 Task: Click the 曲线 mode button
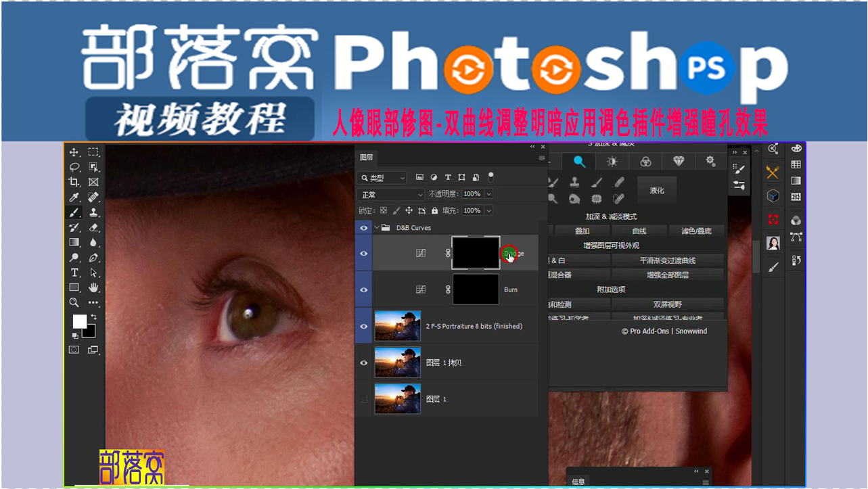coord(639,231)
